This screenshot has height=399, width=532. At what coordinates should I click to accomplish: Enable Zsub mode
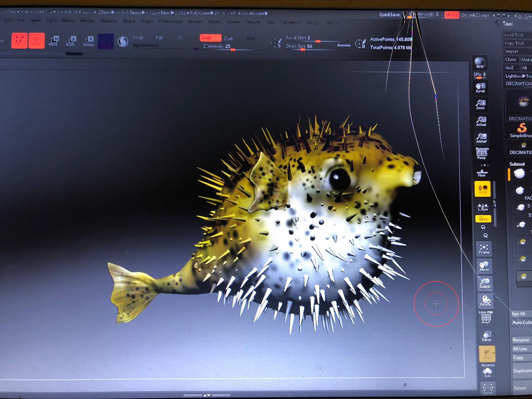pos(228,39)
